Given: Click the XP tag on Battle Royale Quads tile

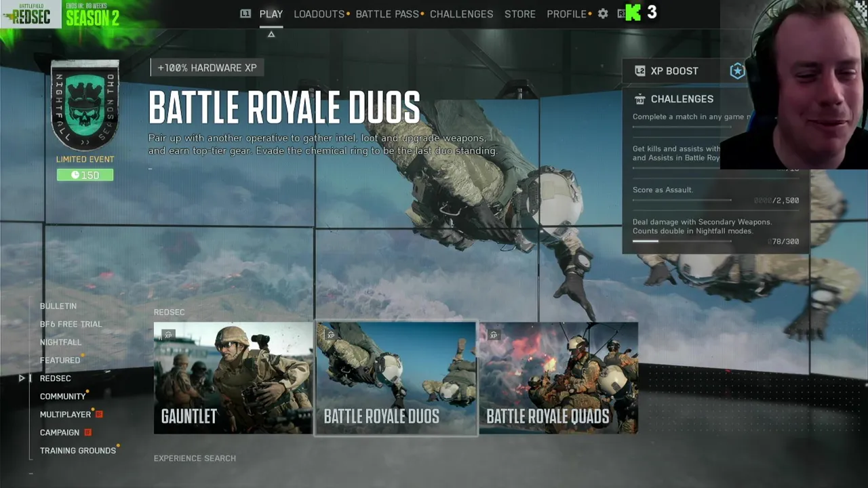Looking at the screenshot, I should click(494, 335).
